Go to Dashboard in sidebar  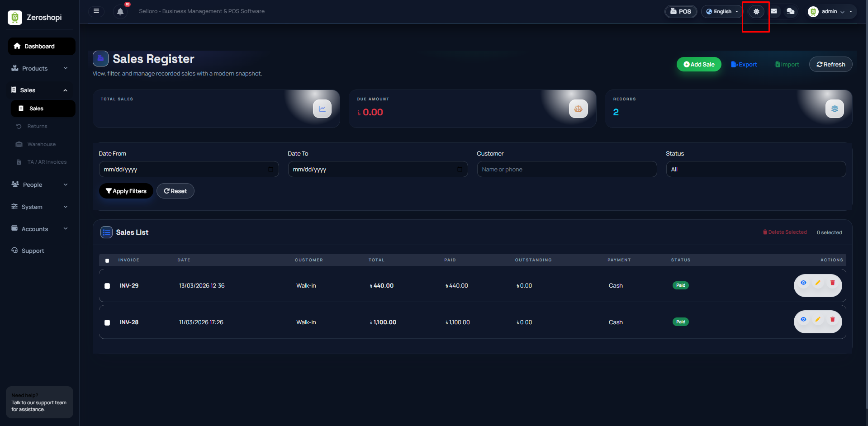click(41, 46)
